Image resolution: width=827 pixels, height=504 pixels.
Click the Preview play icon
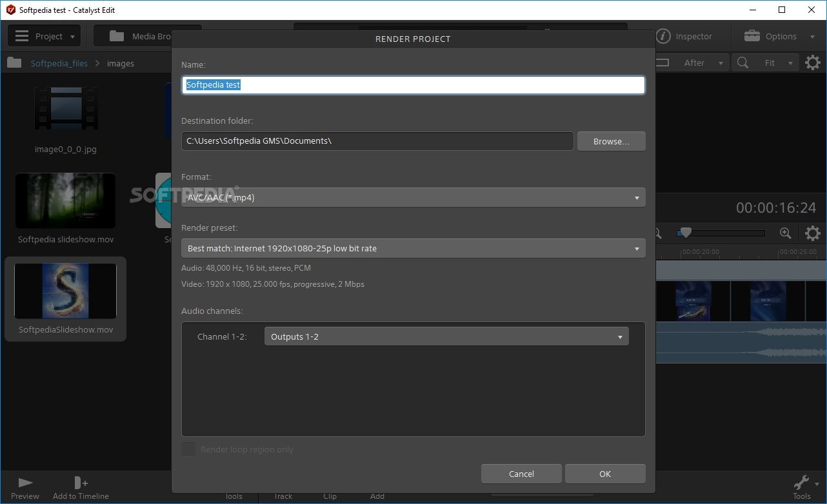click(x=25, y=483)
